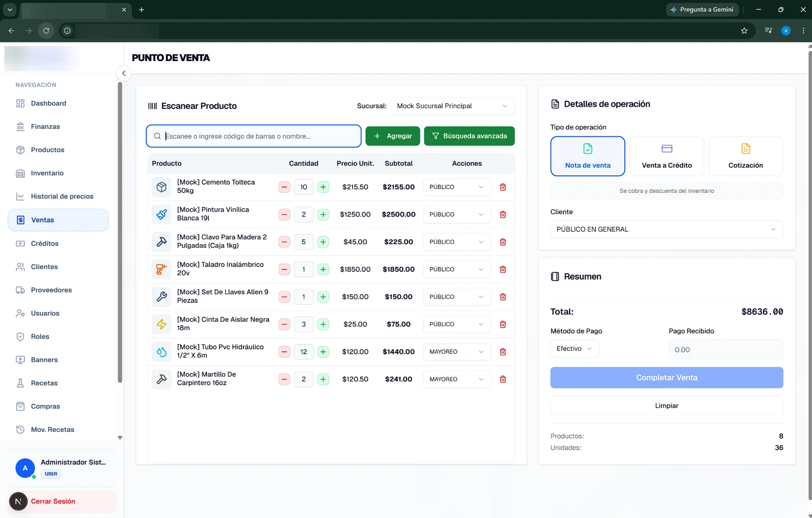Image resolution: width=812 pixels, height=518 pixels.
Task: Increase Tubo Pvc Hidráulico quantity
Action: (x=323, y=352)
